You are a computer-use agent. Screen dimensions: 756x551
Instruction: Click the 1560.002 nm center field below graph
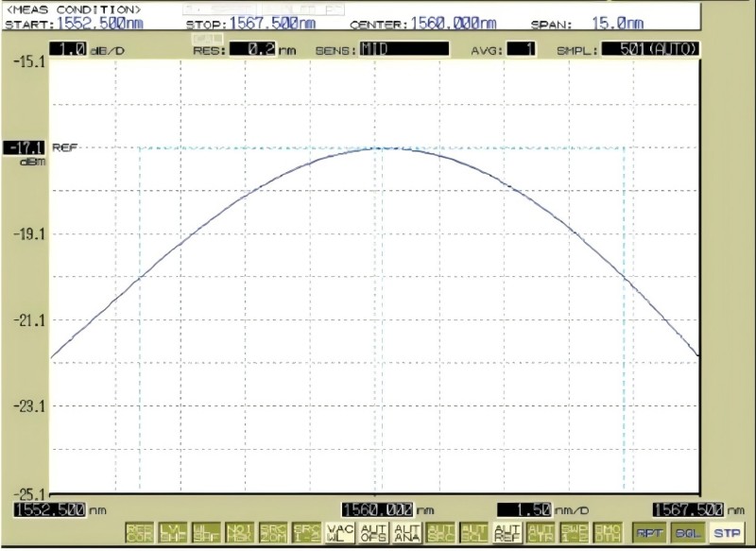pos(377,509)
